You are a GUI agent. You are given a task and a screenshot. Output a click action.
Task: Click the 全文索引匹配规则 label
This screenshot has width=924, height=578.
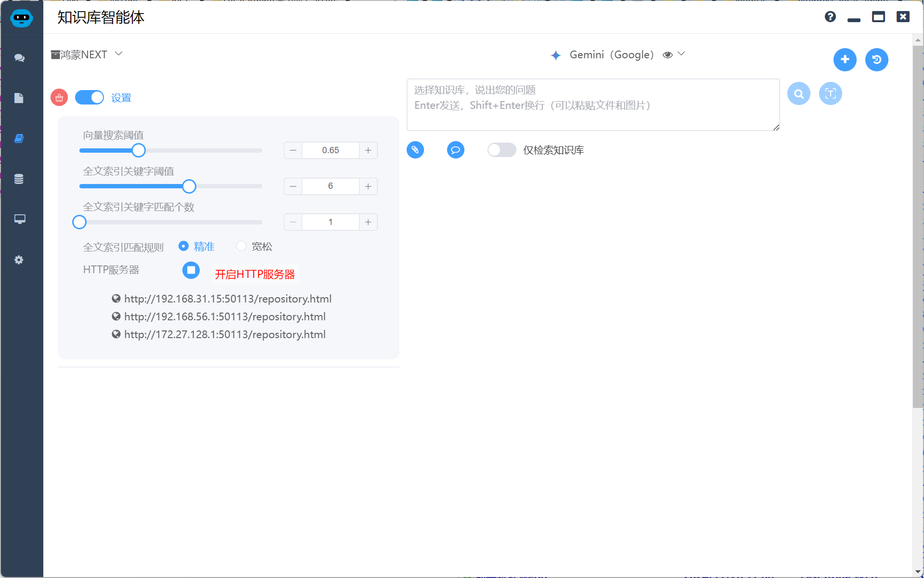click(123, 247)
